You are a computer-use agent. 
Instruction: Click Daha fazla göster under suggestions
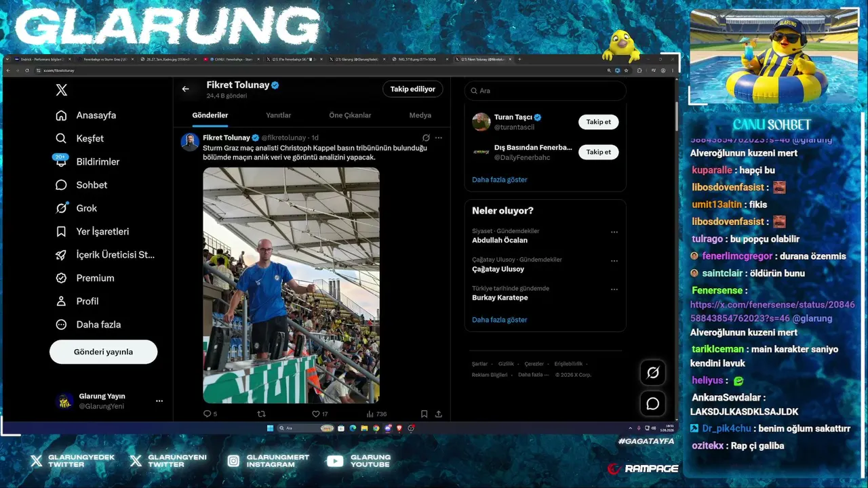500,180
